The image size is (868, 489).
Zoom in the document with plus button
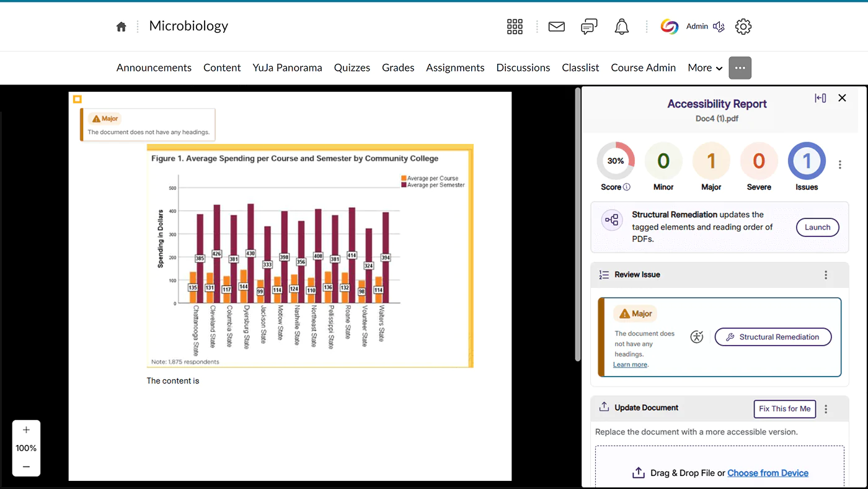pos(26,430)
